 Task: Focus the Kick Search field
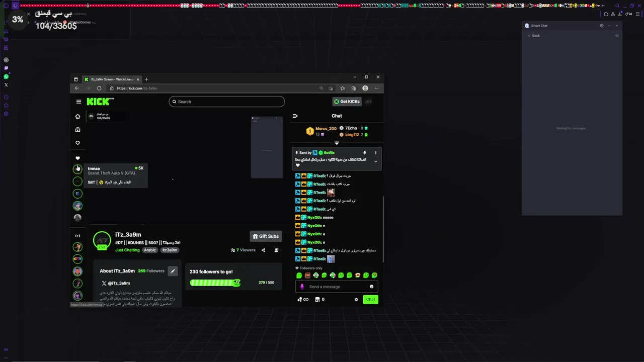tap(227, 102)
